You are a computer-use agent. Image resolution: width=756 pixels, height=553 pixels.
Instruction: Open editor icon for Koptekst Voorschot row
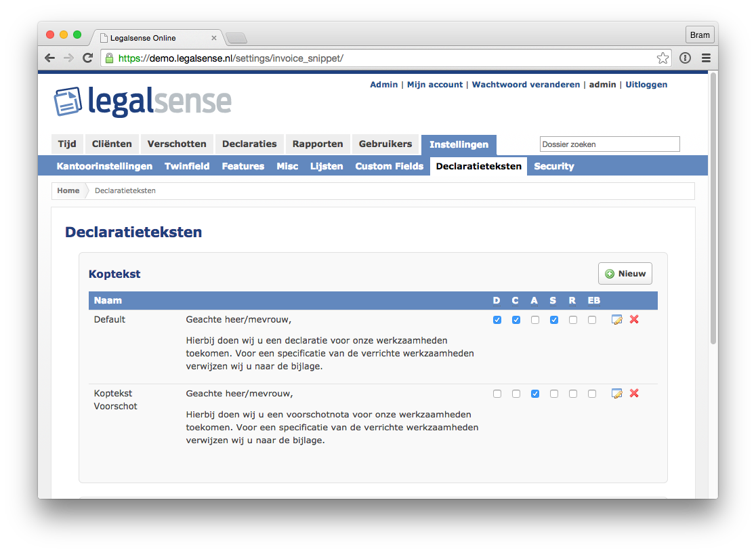pos(616,393)
